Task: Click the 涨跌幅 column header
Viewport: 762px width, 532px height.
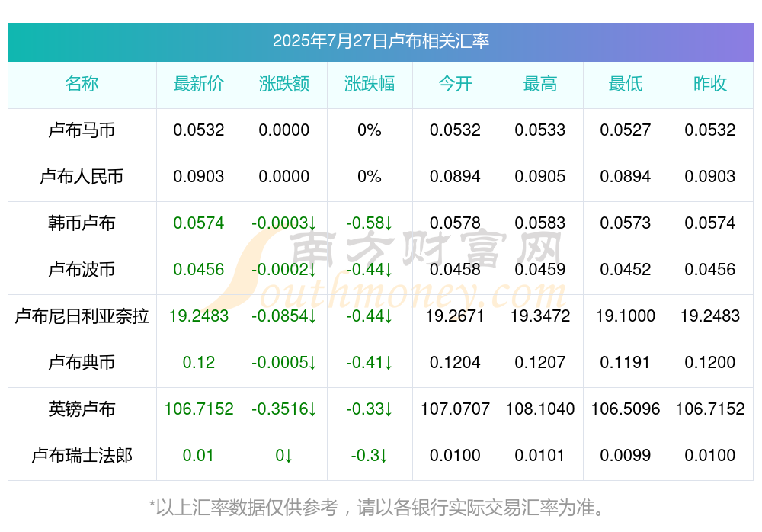Action: coord(370,84)
